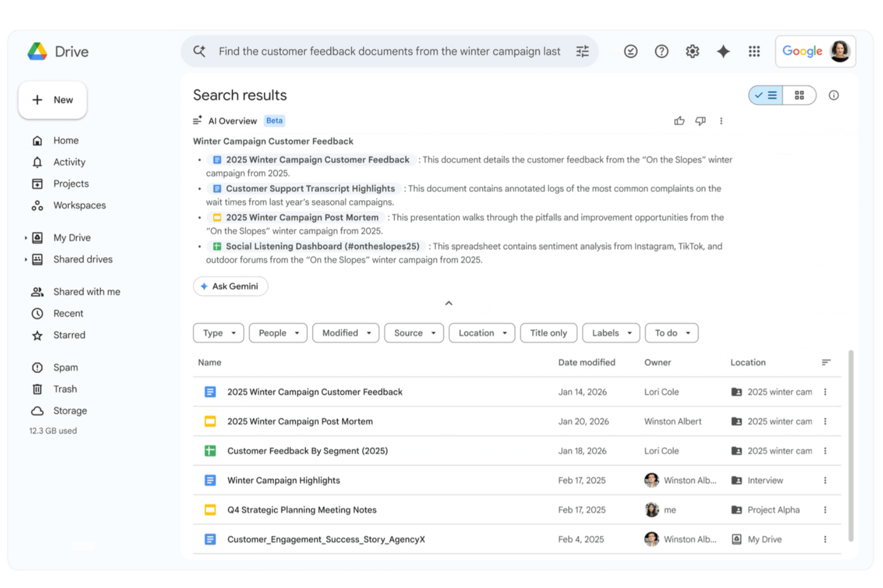
Task: Collapse the AI Overview section chevron
Action: [x=449, y=303]
